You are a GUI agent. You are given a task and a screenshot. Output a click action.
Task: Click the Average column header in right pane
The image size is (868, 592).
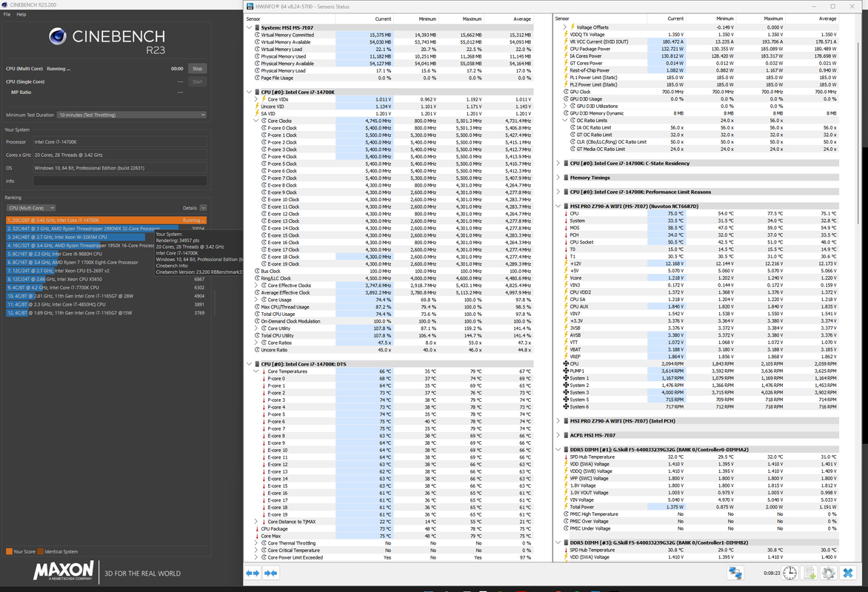point(827,18)
